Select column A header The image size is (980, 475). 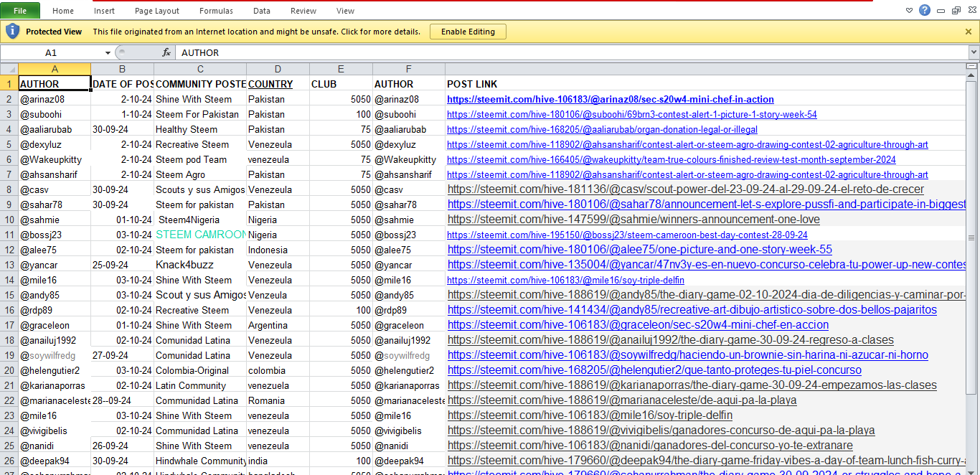pos(55,69)
